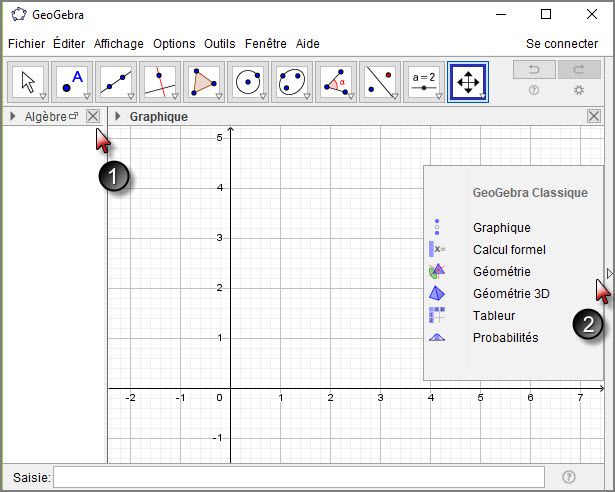
Task: Close the Graphique panel
Action: pyautogui.click(x=594, y=116)
